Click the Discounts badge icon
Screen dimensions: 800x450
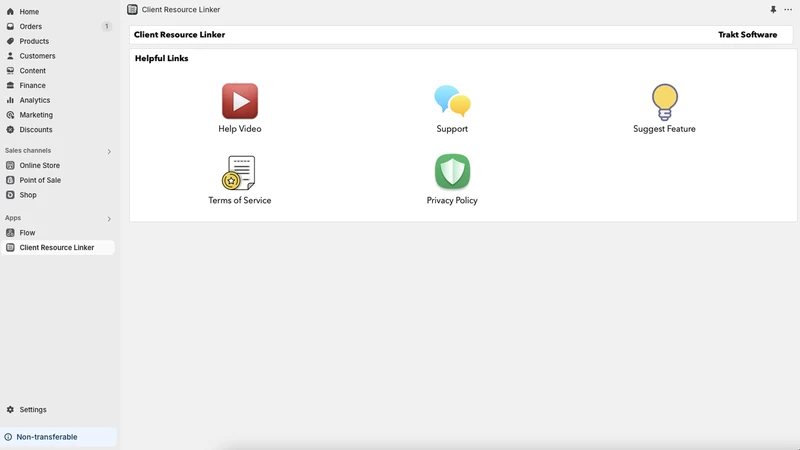tap(10, 130)
